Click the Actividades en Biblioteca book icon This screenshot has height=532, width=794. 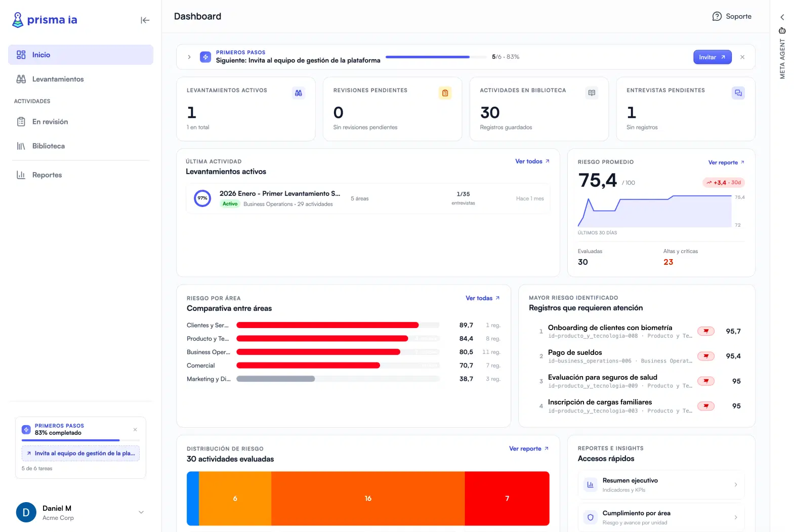click(592, 93)
